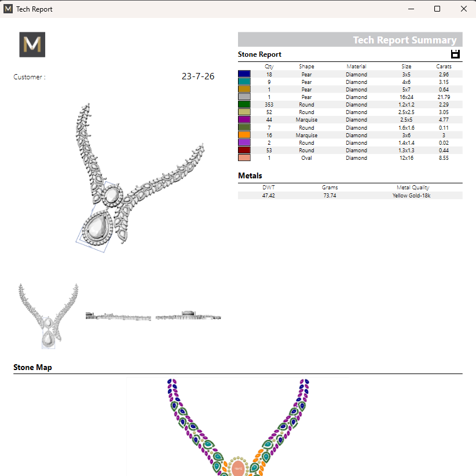Viewport: 476px width, 476px height.
Task: Click the M logo in the report header
Action: (32, 45)
